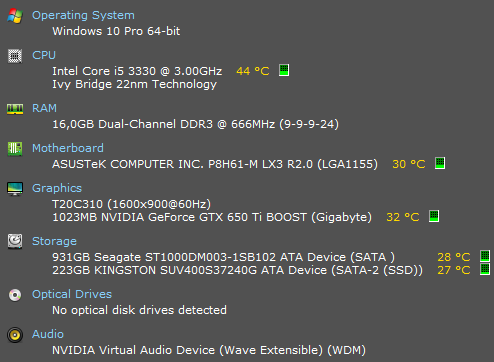Screen dimensions: 494x362
Task: Click the green Motherboard icon
Action: 15,148
